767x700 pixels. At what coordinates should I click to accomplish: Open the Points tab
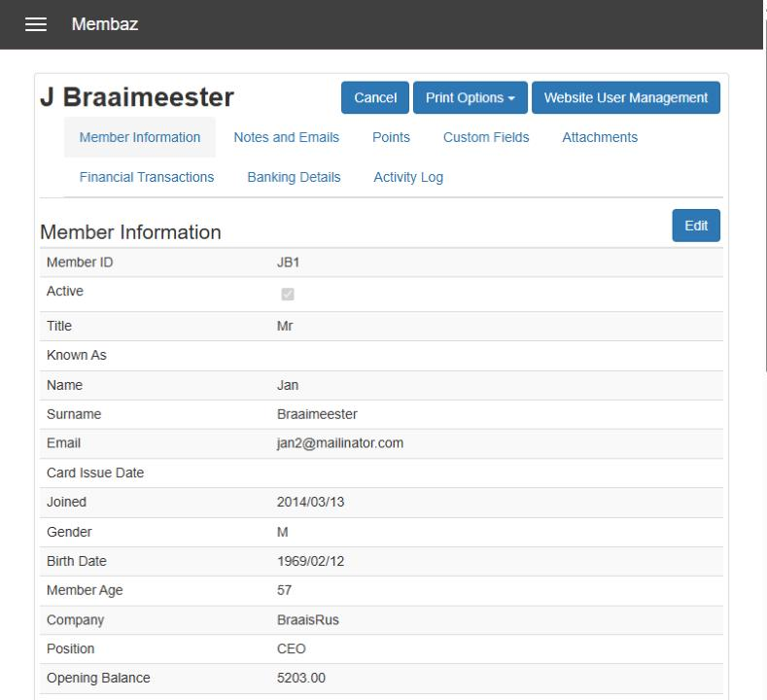point(391,137)
